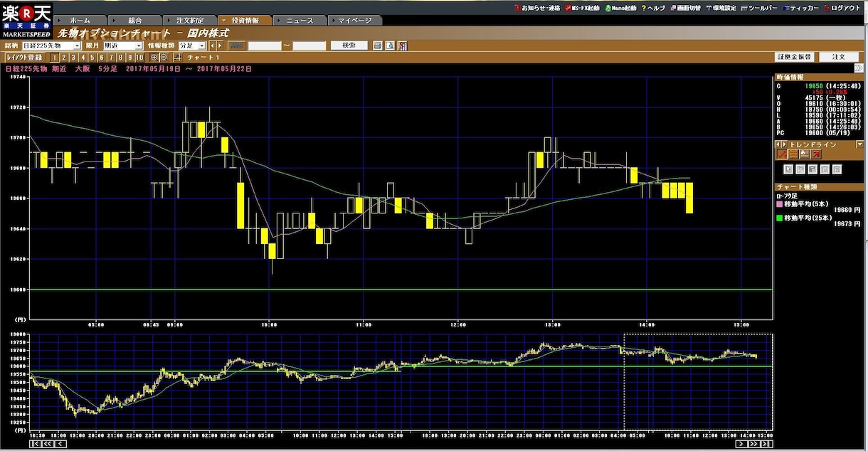Viewport: 868px width, 451px height.
Task: Click the left arrow next to 情報種類
Action: 212,46
